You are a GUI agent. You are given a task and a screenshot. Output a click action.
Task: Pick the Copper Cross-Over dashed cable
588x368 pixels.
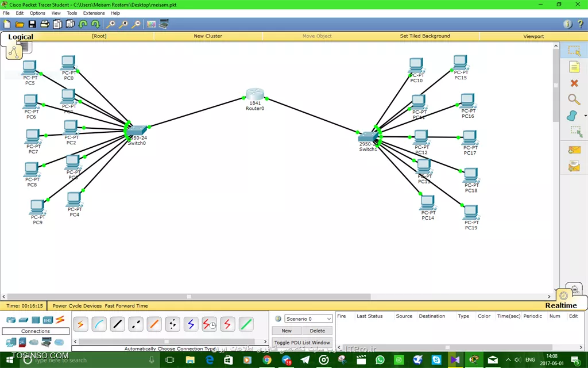pyautogui.click(x=136, y=324)
